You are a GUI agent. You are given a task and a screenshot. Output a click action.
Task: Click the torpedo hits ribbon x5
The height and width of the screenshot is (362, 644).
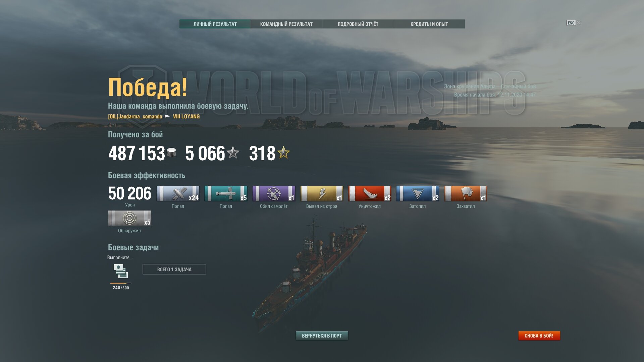(x=226, y=194)
